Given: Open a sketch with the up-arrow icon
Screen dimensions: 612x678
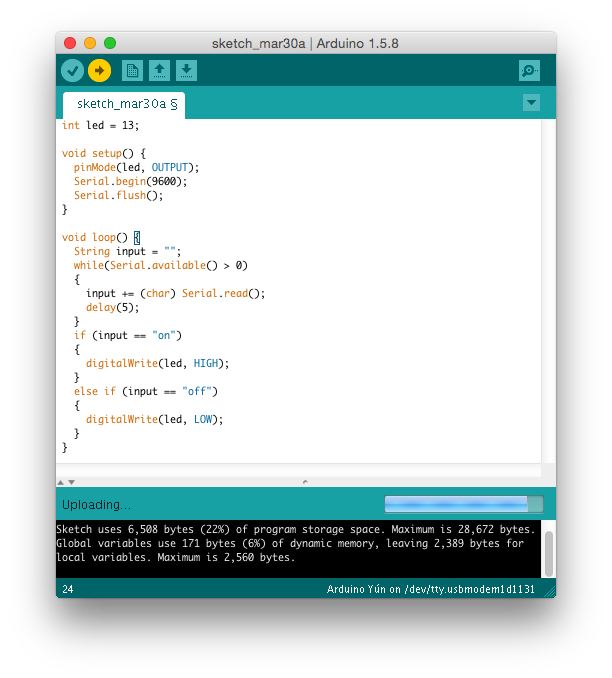Looking at the screenshot, I should click(160, 70).
